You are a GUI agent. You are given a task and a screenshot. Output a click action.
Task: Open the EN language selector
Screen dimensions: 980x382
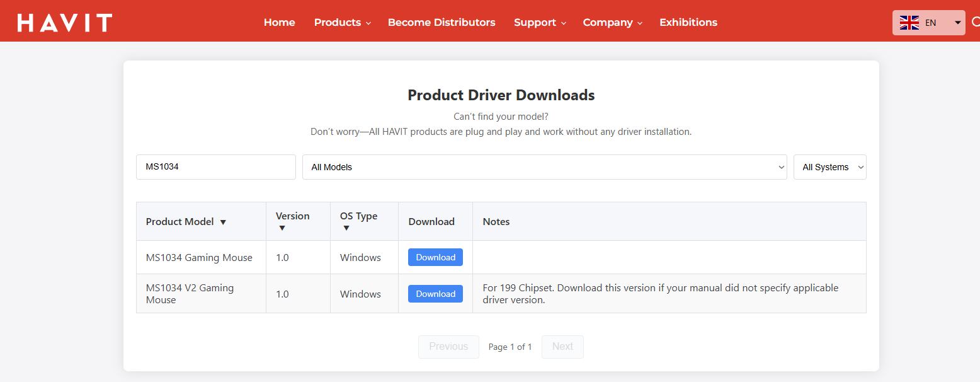929,23
